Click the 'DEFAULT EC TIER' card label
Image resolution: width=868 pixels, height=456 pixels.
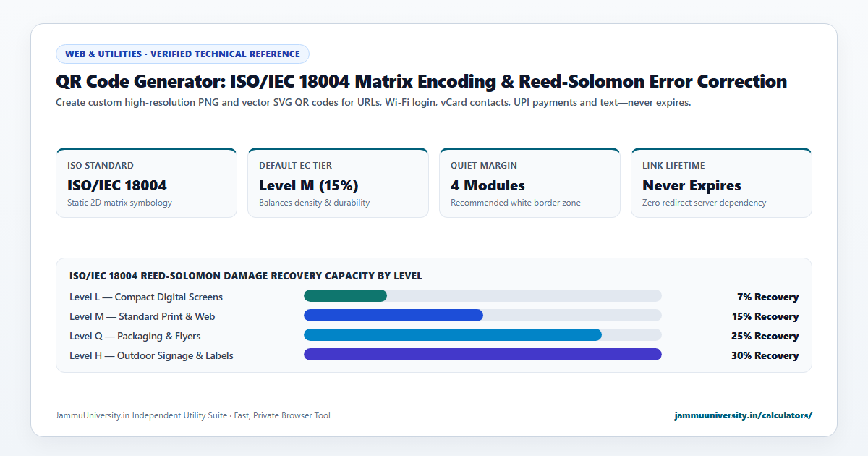tap(296, 166)
